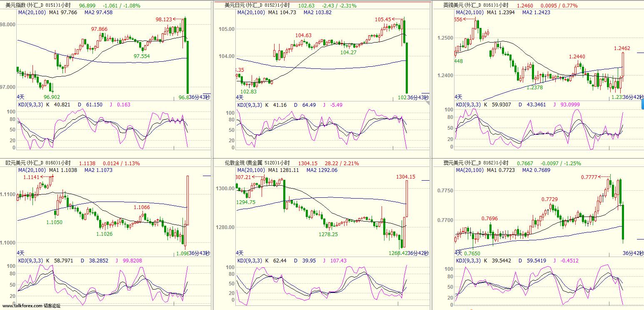The width and height of the screenshot is (644, 310).
Task: Click MA2 103.82 value in 美元日元 chart
Action: pyautogui.click(x=317, y=13)
